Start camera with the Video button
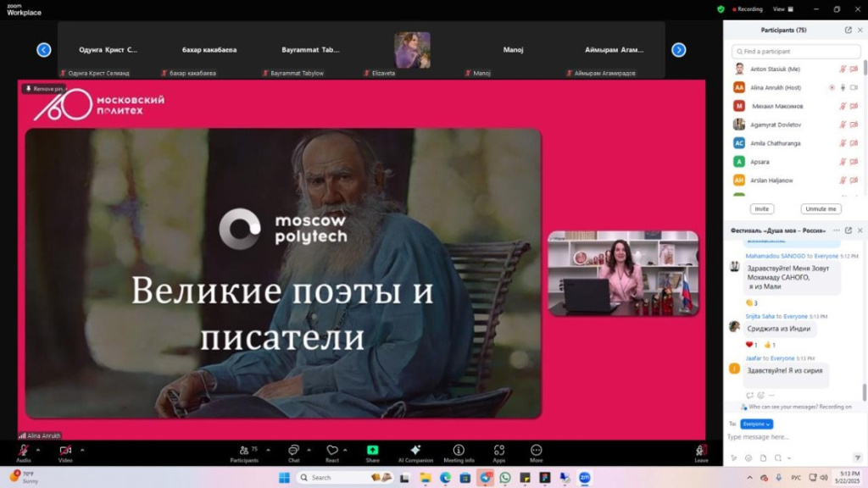The height and width of the screenshot is (488, 868). tap(65, 452)
